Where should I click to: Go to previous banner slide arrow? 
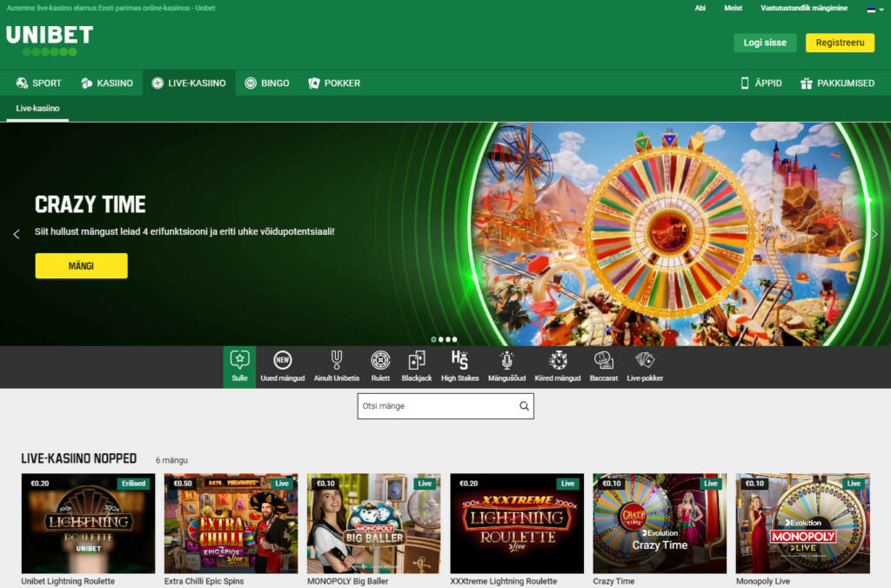(17, 234)
